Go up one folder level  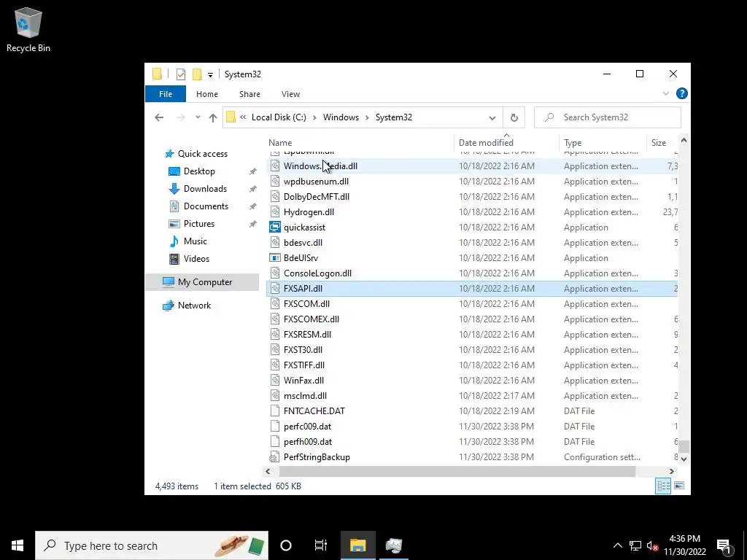pos(213,117)
